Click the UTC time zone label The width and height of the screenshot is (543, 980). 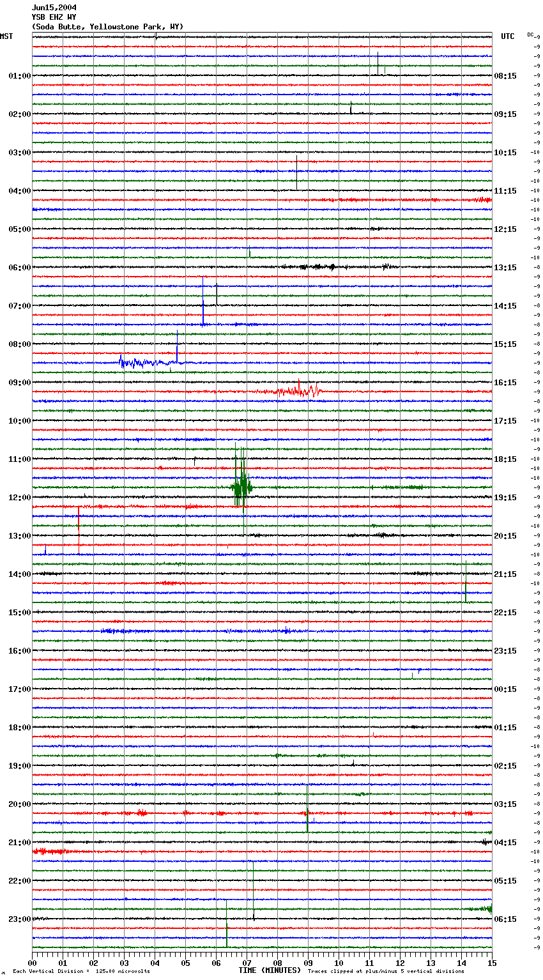[508, 36]
